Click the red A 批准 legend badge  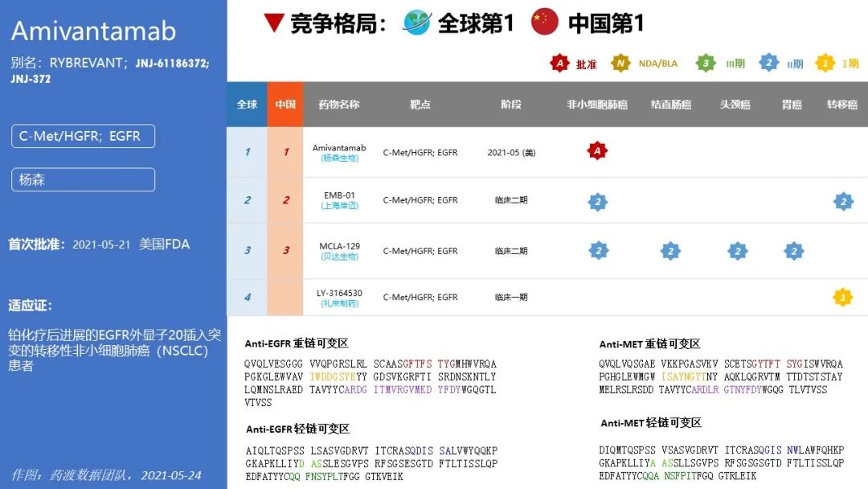pos(559,63)
